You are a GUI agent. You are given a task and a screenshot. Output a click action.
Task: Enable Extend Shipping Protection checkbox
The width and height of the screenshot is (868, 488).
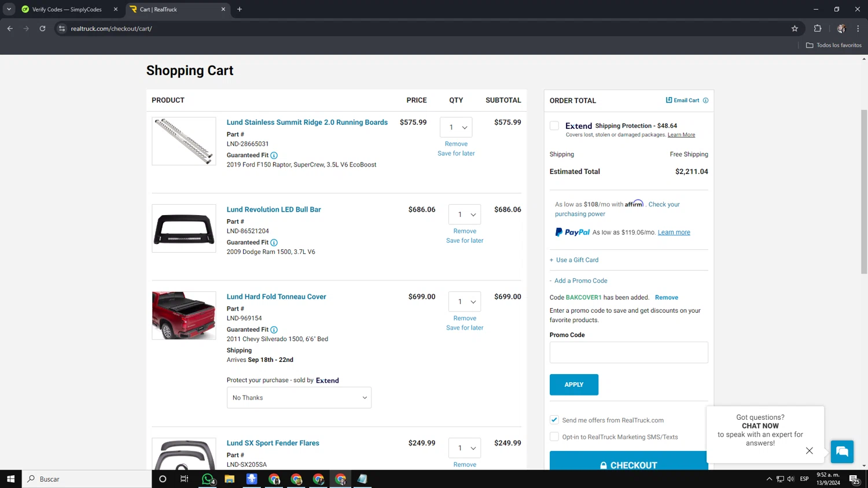pyautogui.click(x=554, y=126)
